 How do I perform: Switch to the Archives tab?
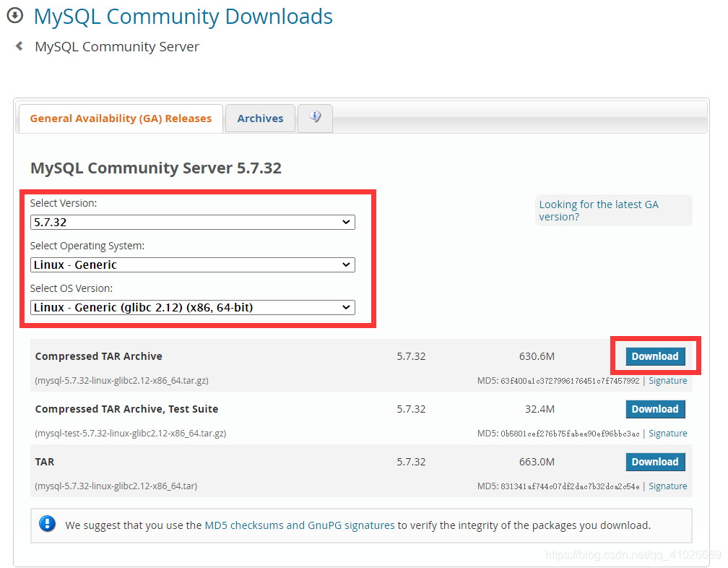260,119
